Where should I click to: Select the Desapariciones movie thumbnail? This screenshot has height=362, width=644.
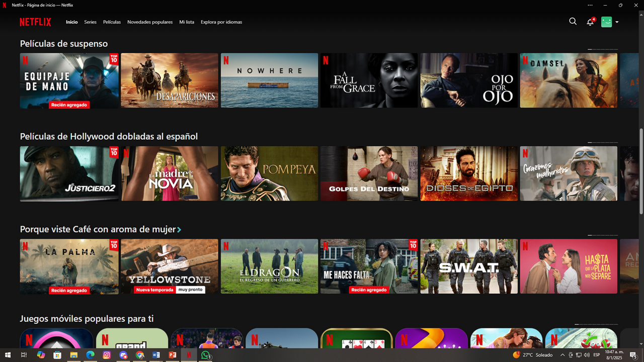(170, 80)
